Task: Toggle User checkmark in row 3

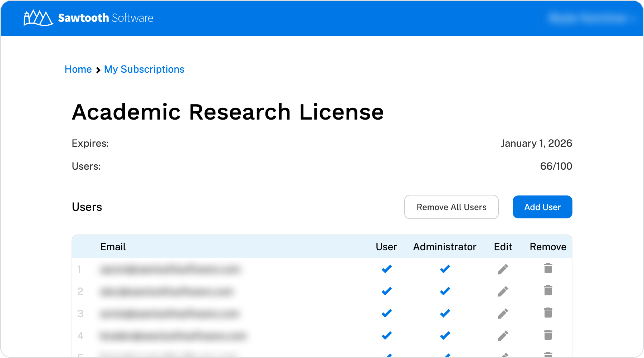Action: click(x=386, y=313)
